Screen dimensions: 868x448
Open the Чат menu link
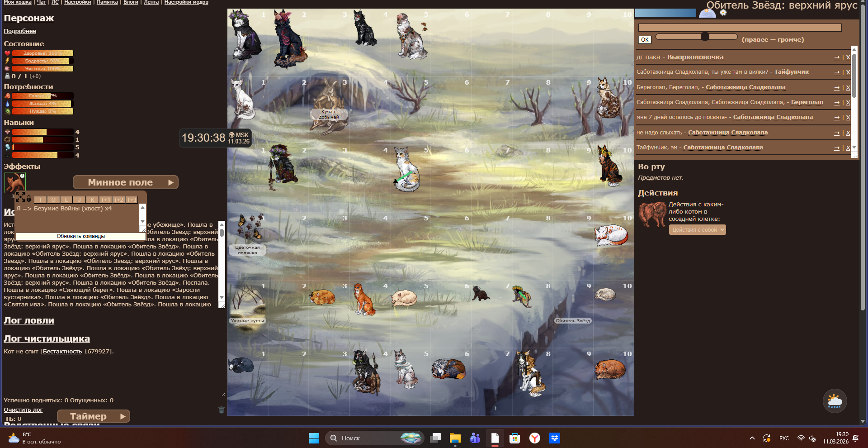point(42,2)
